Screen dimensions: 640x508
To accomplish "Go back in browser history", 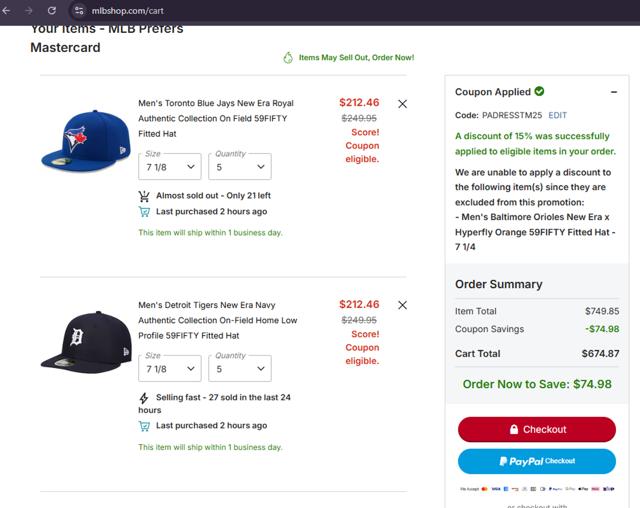I will 8,10.
